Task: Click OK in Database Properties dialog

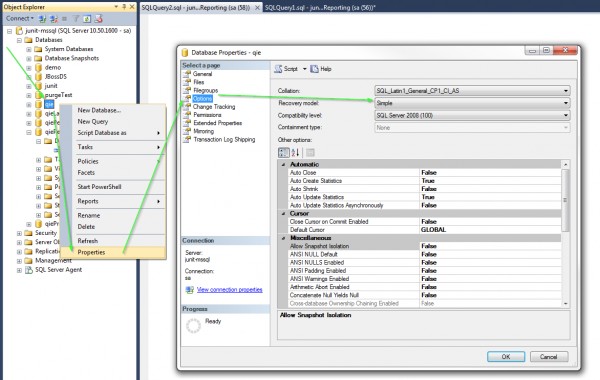Action: (x=506, y=357)
